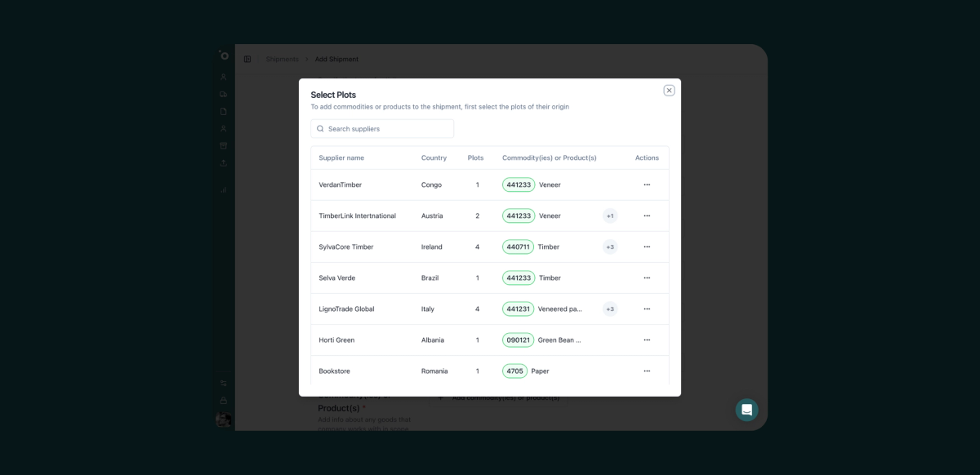Click 441233 code badge for Selva Verde

[519, 277]
